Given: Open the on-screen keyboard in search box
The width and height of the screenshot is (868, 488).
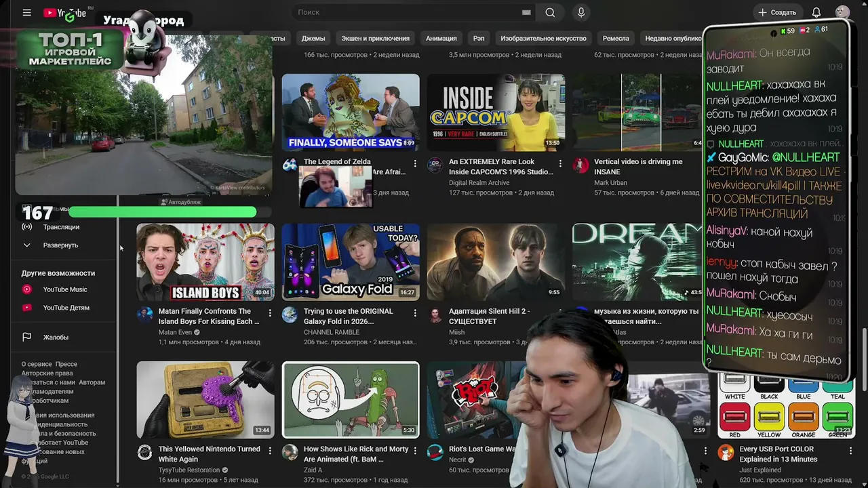Looking at the screenshot, I should click(526, 12).
